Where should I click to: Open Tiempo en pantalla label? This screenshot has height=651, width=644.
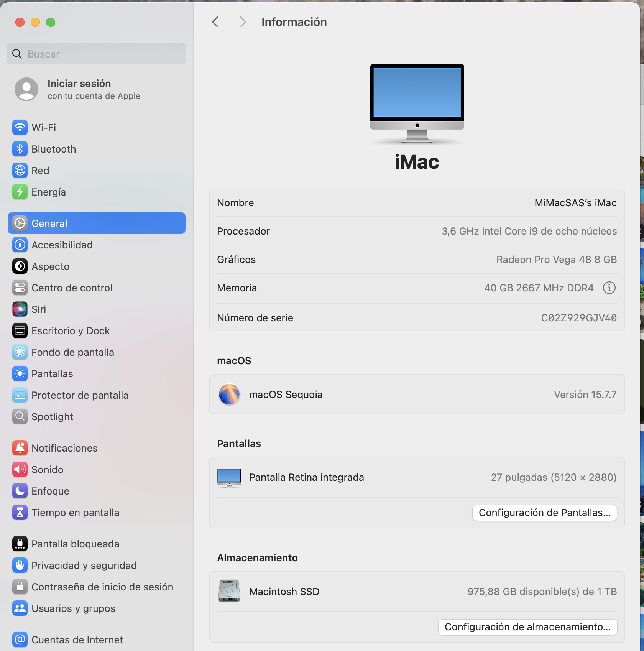(75, 513)
